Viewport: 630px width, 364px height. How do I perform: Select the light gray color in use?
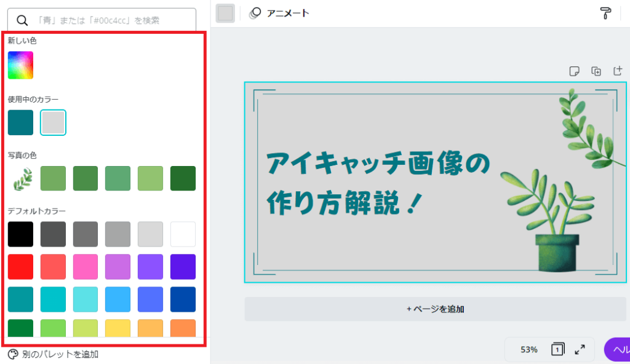(x=53, y=122)
